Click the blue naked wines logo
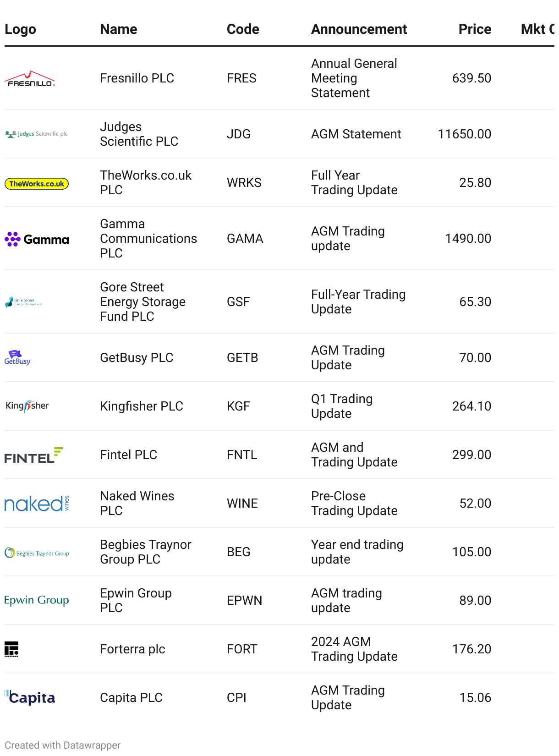Viewport: 559px width, 756px height. (x=37, y=504)
